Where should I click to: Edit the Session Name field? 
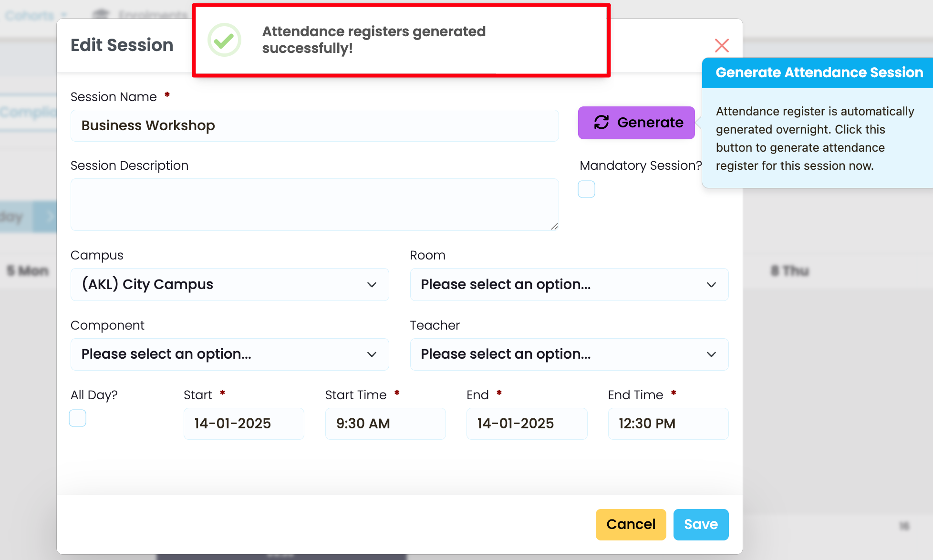(314, 126)
